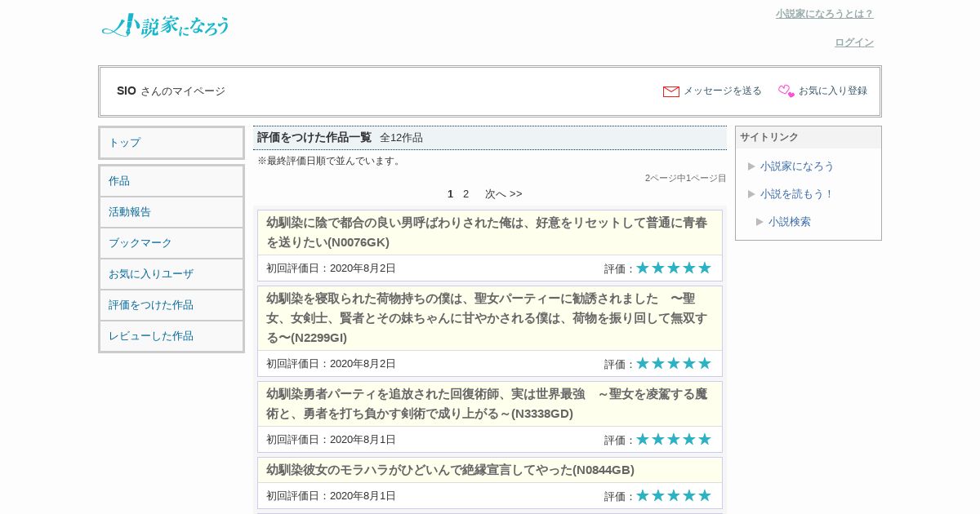Viewport: 980px width, 514px height.
Task: Open 小説を読もう！ in site links
Action: click(x=797, y=194)
